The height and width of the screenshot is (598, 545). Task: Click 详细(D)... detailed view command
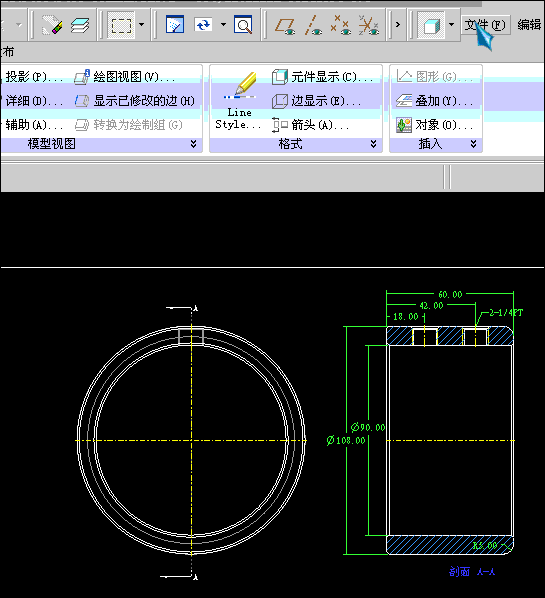34,101
